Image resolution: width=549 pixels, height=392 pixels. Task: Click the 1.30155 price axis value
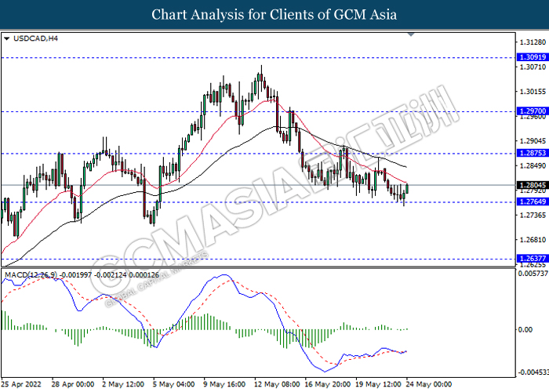point(533,92)
